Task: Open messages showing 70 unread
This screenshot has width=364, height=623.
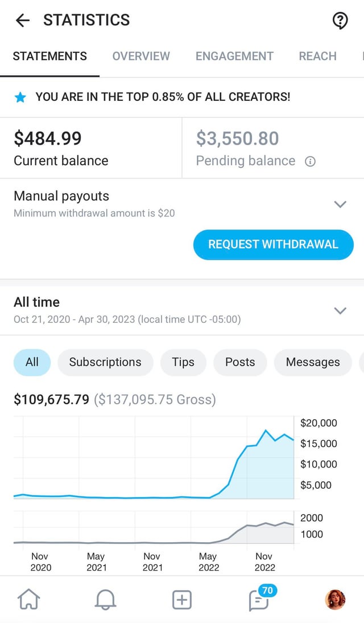Action: tap(258, 601)
